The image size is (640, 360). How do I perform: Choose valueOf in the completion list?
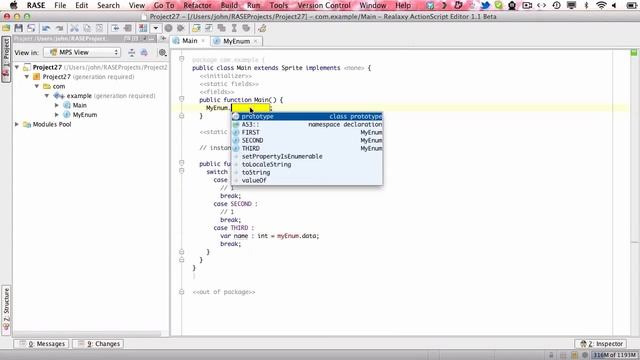307,180
